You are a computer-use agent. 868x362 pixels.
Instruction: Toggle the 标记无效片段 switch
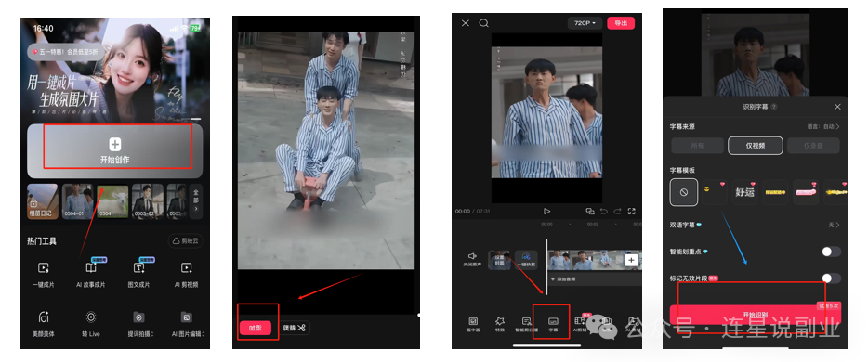(x=831, y=278)
